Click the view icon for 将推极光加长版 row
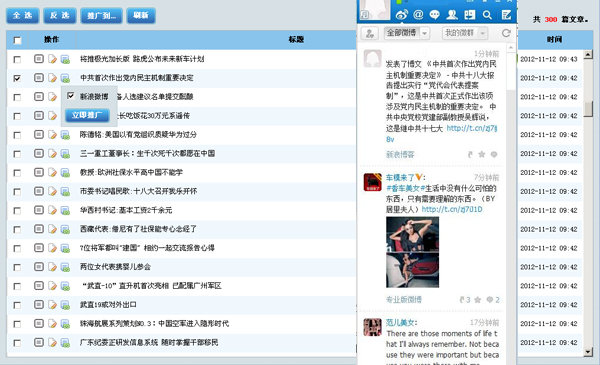This screenshot has height=365, width=600. coord(39,59)
